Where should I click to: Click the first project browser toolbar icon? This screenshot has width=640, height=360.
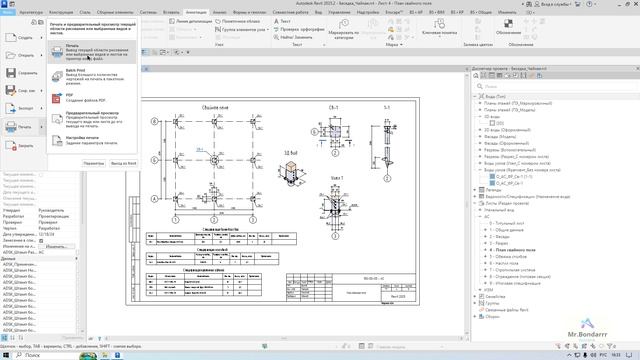coord(476,76)
